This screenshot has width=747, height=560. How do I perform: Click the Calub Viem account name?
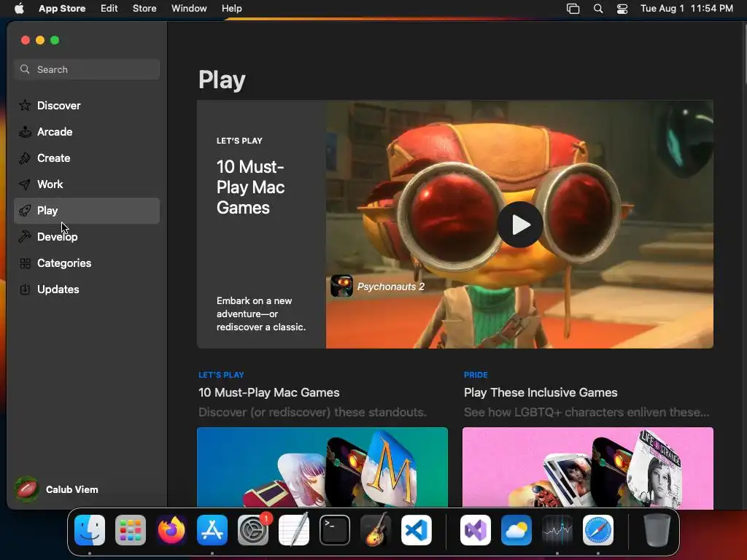point(72,489)
